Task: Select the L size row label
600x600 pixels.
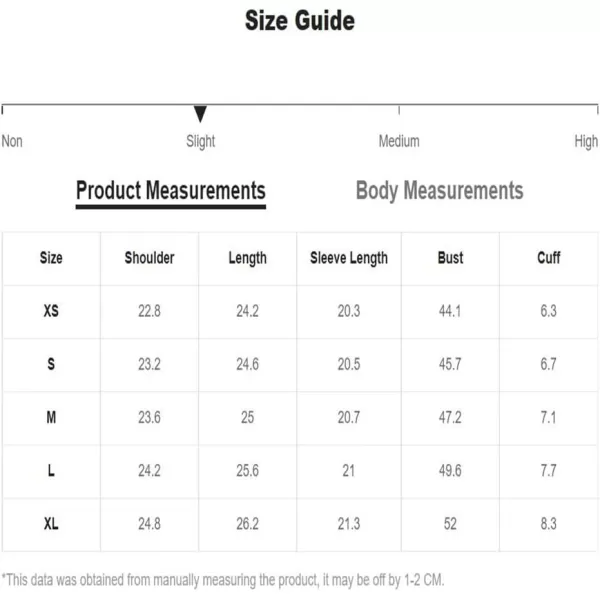Action: click(51, 470)
